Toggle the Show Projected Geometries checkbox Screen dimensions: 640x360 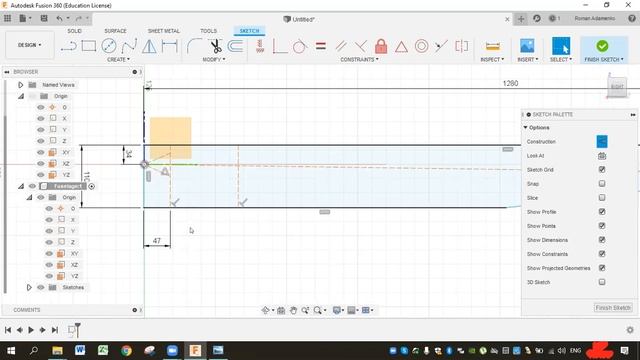point(602,268)
